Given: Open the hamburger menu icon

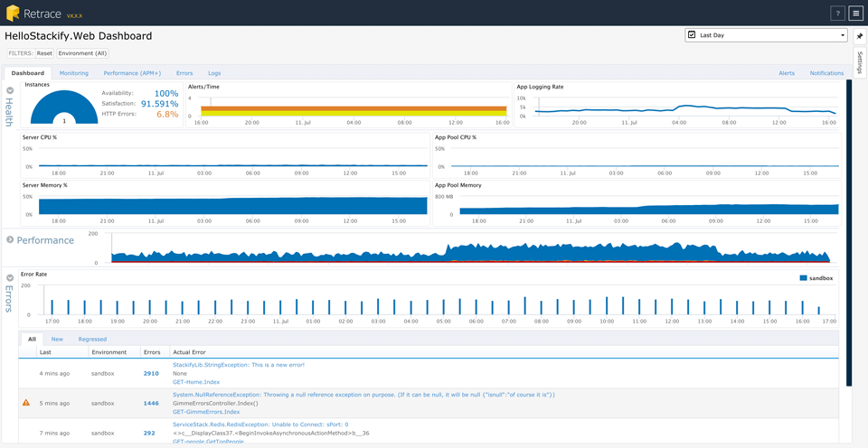Looking at the screenshot, I should pyautogui.click(x=856, y=14).
